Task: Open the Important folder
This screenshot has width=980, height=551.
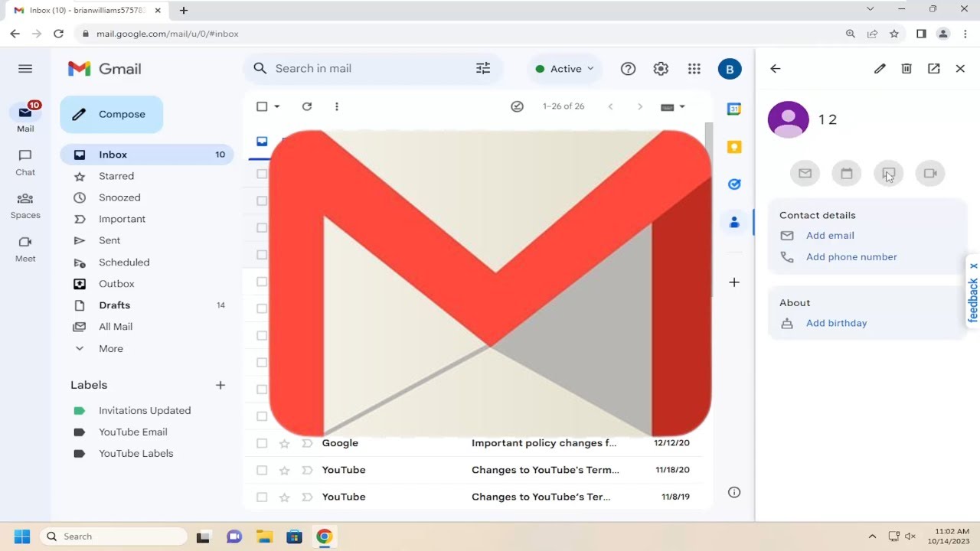Action: [147, 219]
